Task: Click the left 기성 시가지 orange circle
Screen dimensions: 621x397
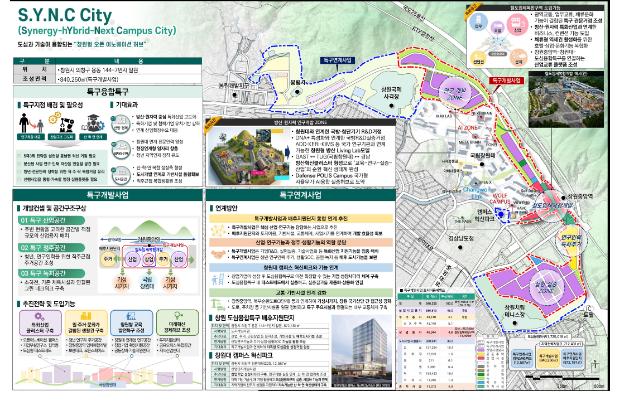Action: [122, 283]
